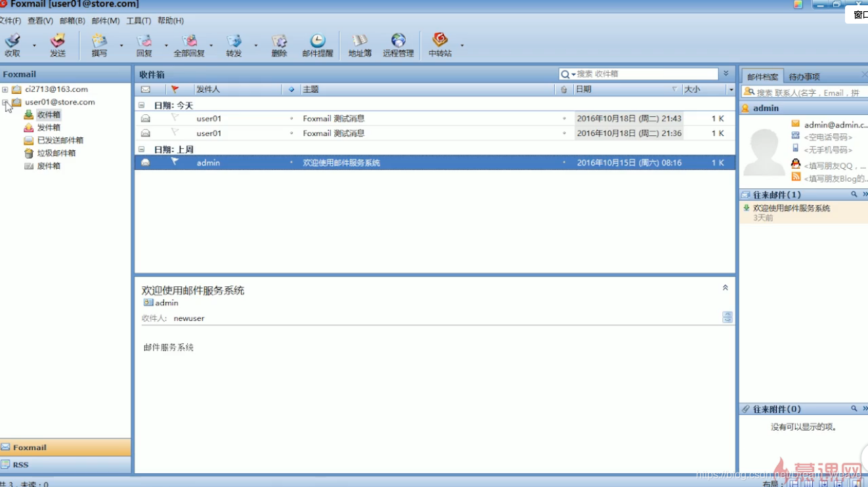The width and height of the screenshot is (868, 487).
Task: Open the 回复 dropdown arrow
Action: 166,45
